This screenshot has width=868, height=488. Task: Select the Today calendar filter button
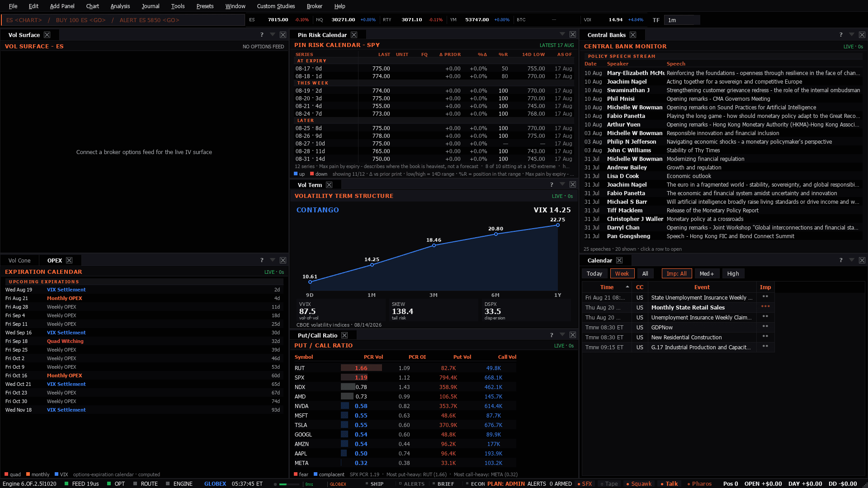594,273
